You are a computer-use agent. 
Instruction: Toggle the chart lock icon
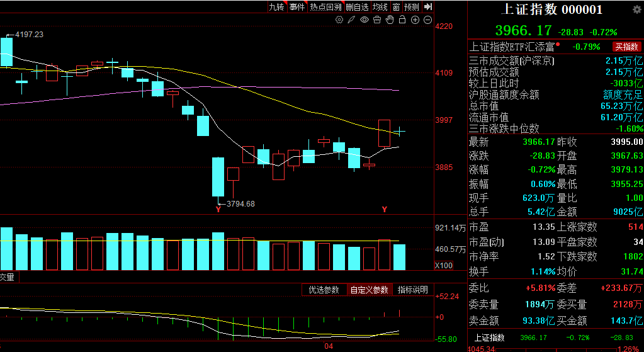tap(402, 20)
